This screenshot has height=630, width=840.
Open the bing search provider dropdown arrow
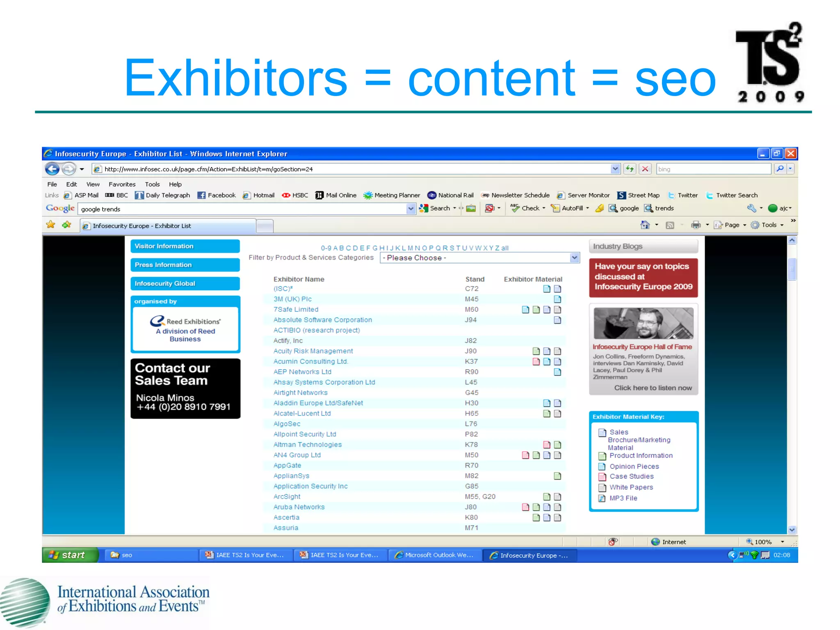790,169
